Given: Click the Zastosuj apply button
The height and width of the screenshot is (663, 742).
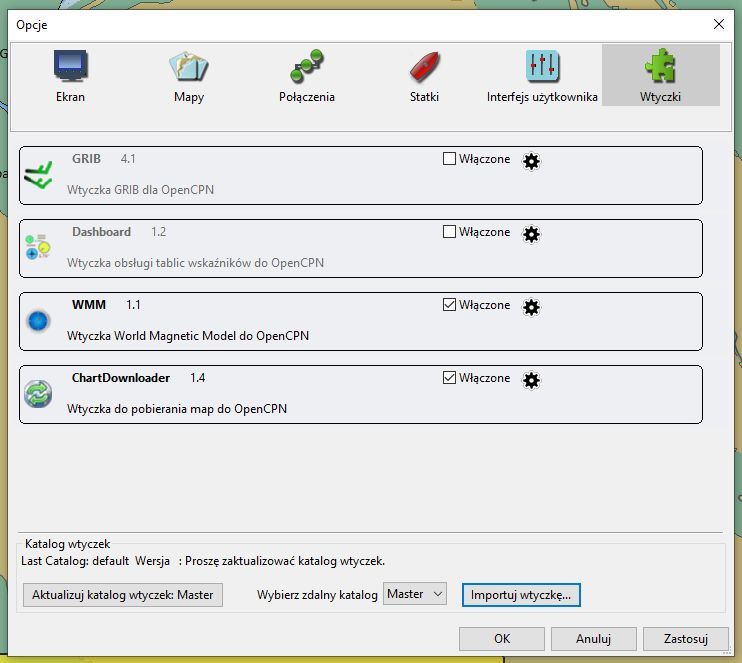Looking at the screenshot, I should tap(686, 639).
